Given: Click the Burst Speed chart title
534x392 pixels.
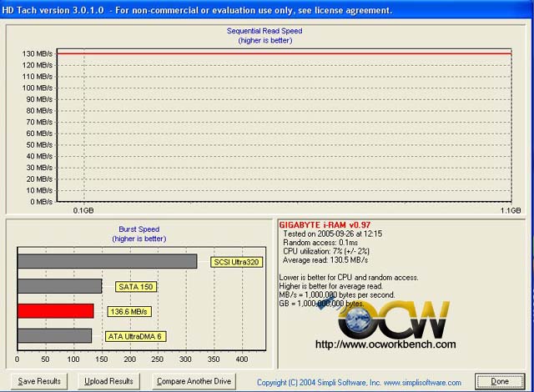Looking at the screenshot, I should pos(139,229).
